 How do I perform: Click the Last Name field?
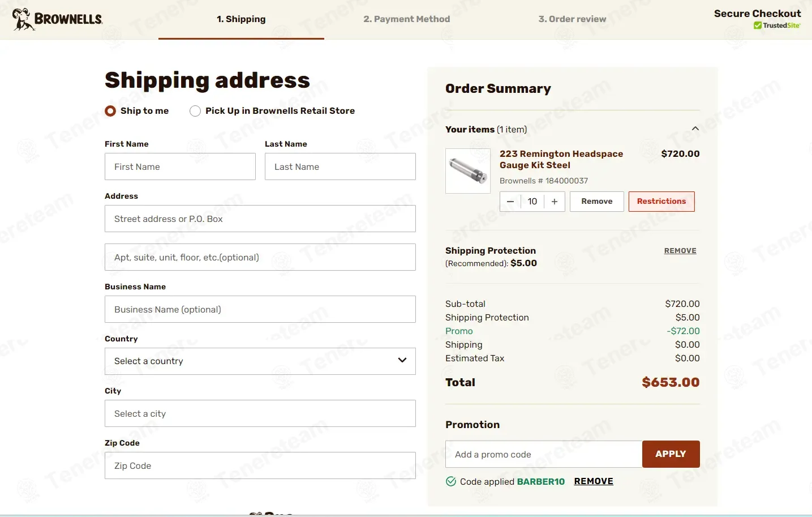340,166
